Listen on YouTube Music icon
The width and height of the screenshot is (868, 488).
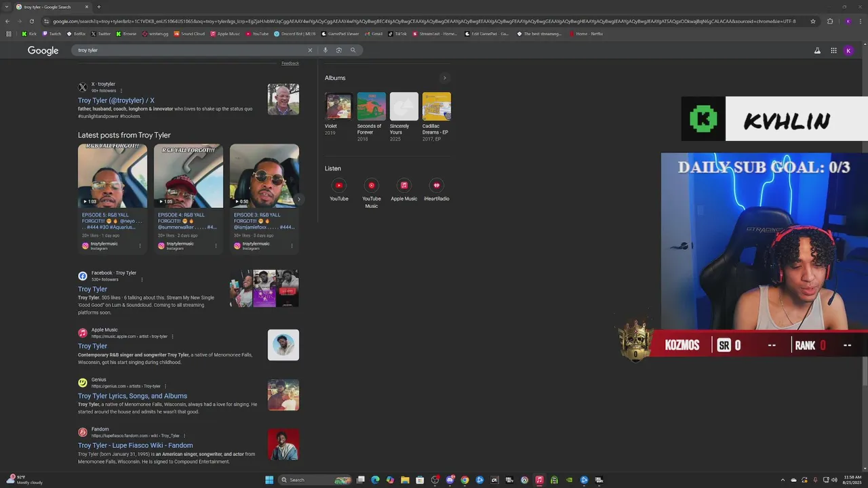(372, 185)
